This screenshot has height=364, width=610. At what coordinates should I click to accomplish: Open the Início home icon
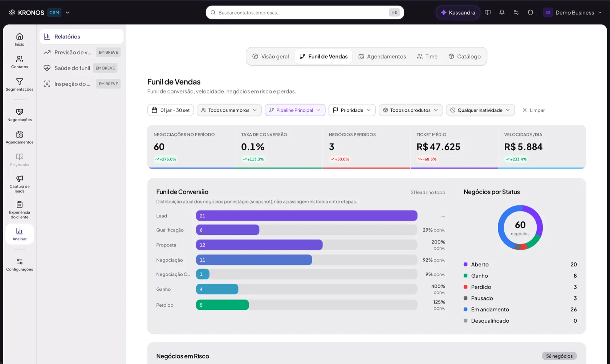20,36
